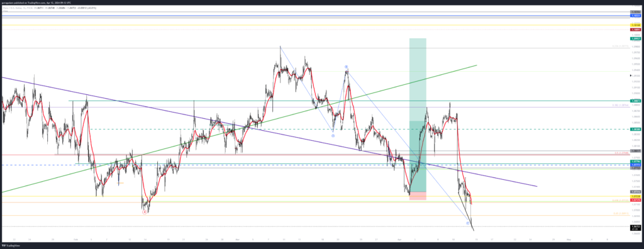Select the red circled wave 4 marker

click(x=145, y=212)
